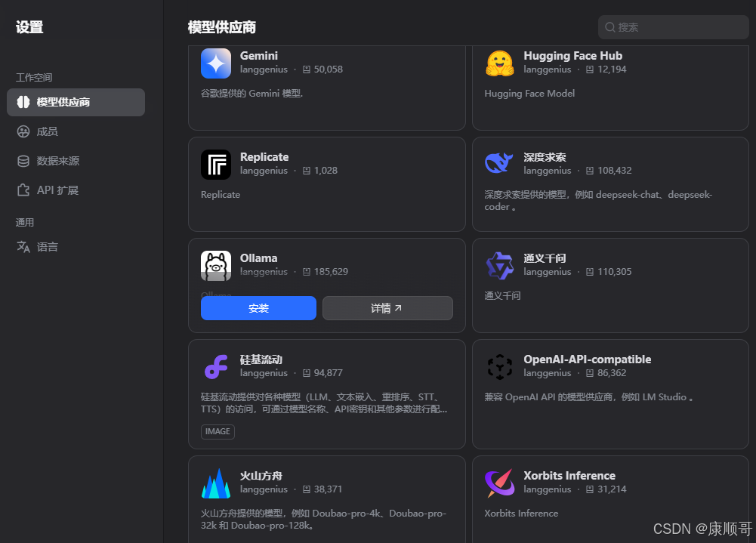Open the 火山方舟 provider title
This screenshot has width=756, height=543.
261,476
